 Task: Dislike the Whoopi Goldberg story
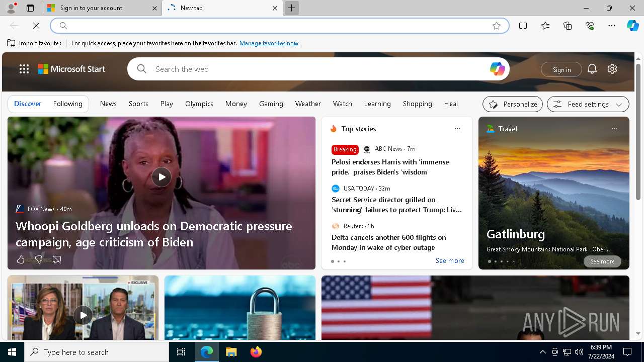38,259
